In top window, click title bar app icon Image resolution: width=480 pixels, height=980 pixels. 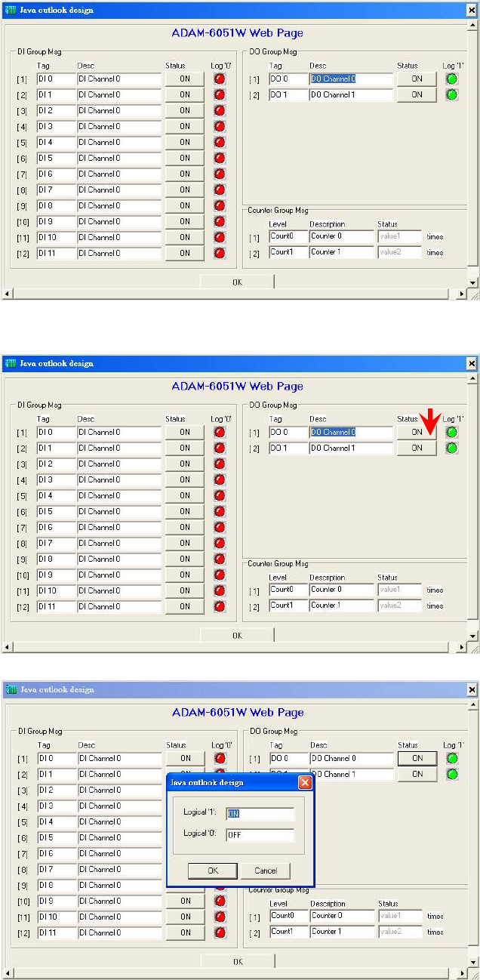11,10
